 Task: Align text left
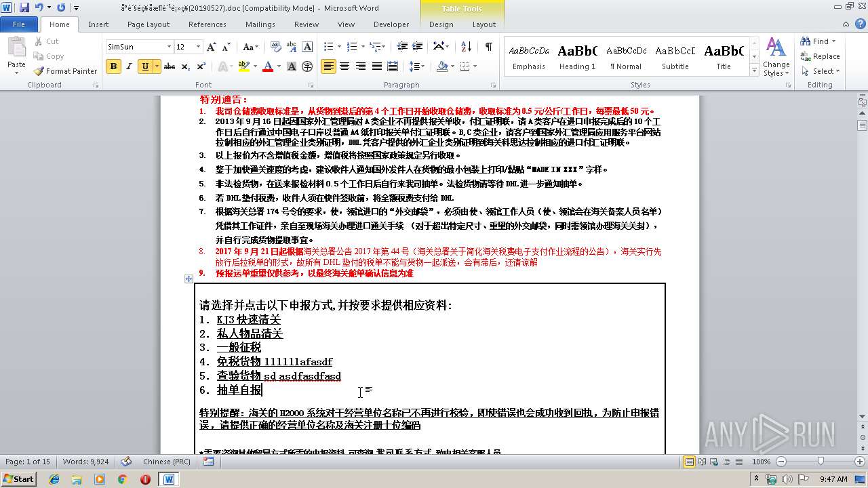coord(328,66)
